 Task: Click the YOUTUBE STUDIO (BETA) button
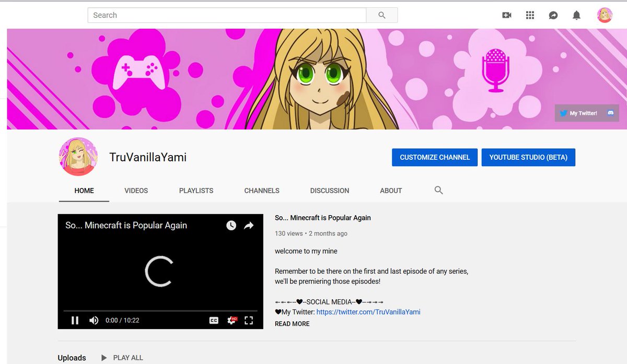[x=528, y=157]
